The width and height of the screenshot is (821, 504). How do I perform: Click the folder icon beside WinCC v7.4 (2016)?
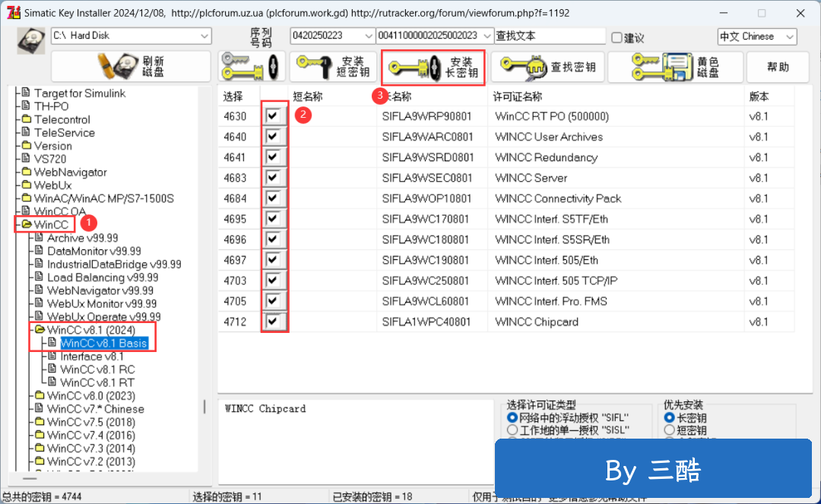(x=40, y=435)
